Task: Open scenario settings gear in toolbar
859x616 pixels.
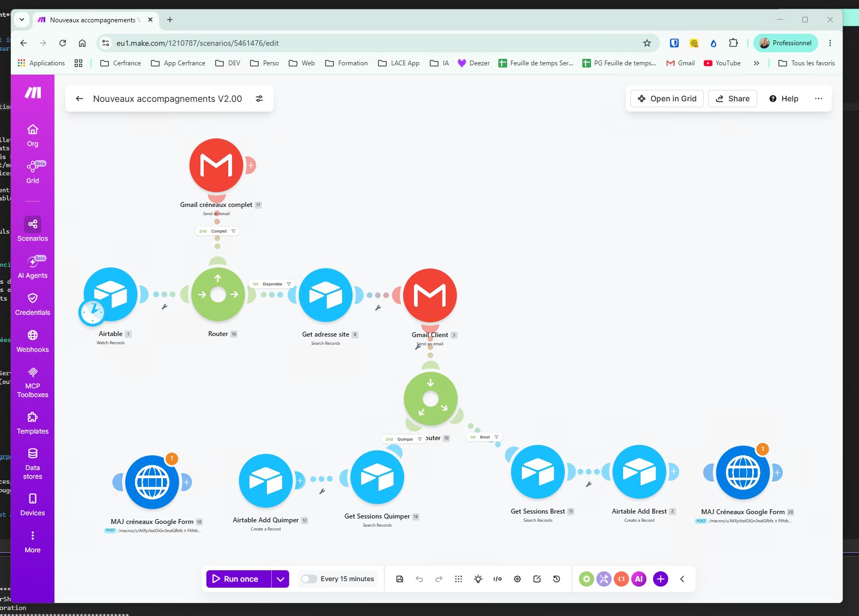Action: pos(517,579)
